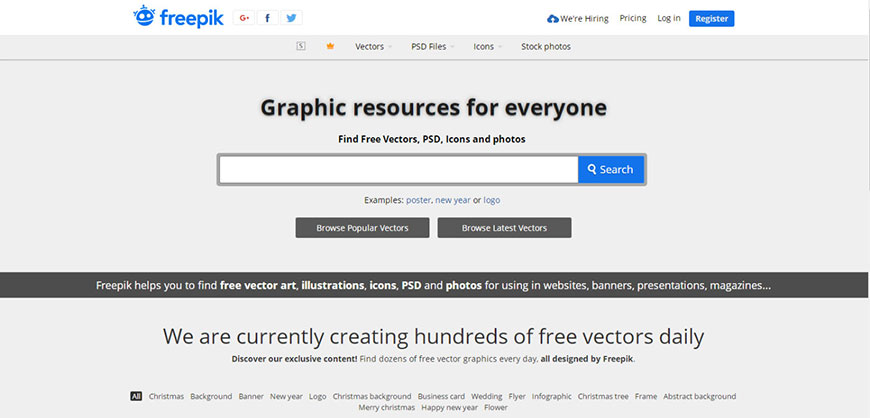Expand the Vectors dropdown menu
The width and height of the screenshot is (870, 418).
tap(372, 46)
